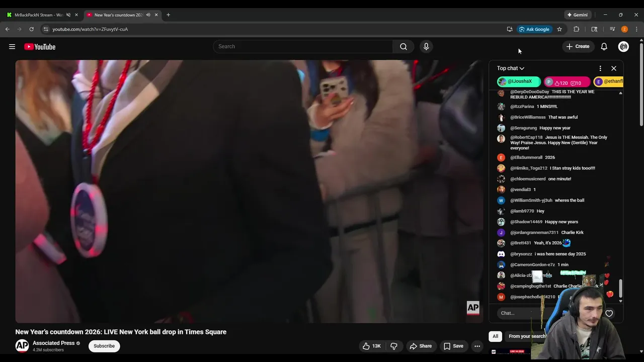Select the All filter chip
This screenshot has height=362, width=644.
[495, 336]
